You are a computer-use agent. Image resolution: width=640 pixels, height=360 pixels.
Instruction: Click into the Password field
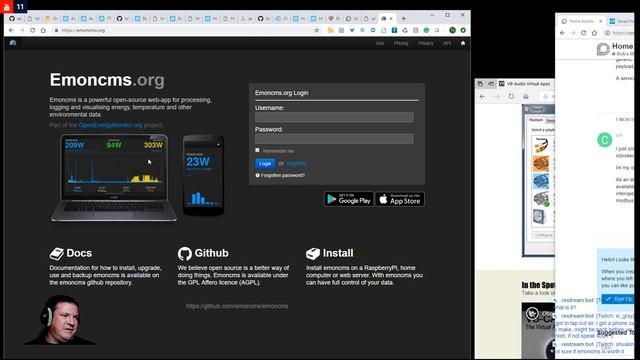(334, 138)
